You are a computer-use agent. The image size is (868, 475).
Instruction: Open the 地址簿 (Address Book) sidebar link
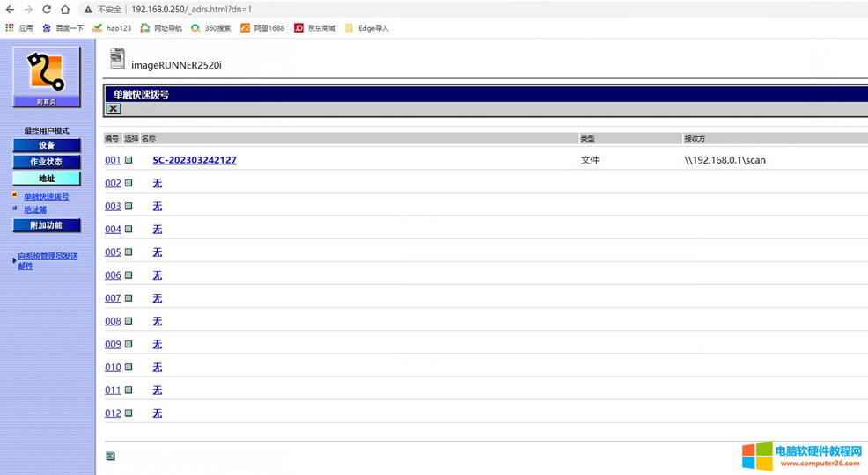click(35, 209)
